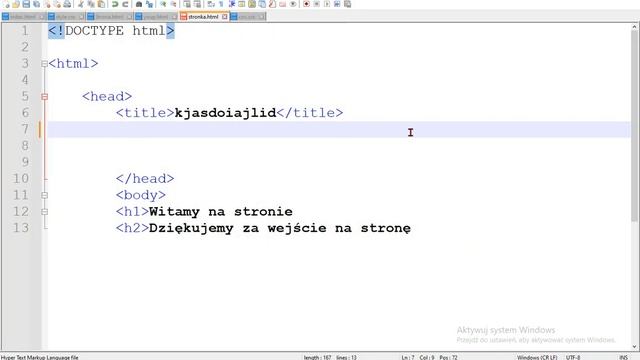The width and height of the screenshot is (640, 360).
Task: Click the Zoom Out toolbar icon
Action: click(x=173, y=4)
